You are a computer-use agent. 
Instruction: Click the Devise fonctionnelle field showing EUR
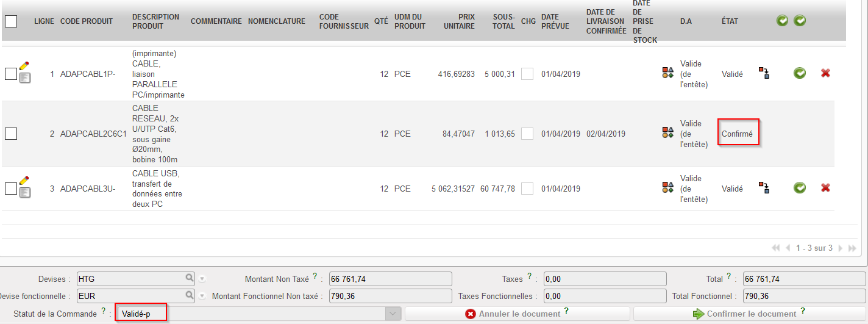pyautogui.click(x=135, y=297)
